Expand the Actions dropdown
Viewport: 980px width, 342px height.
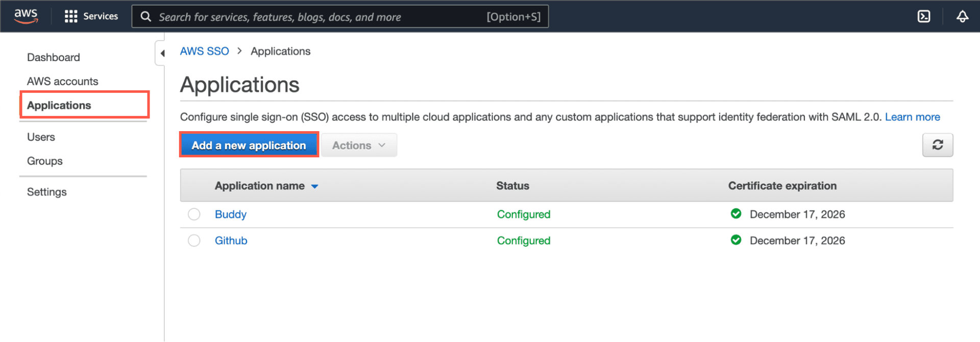359,145
